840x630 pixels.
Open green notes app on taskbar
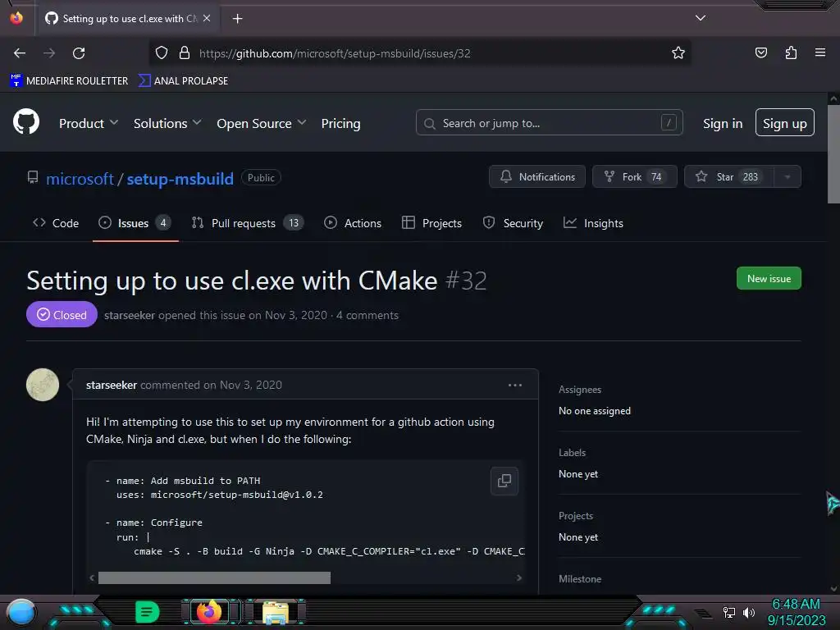pos(148,612)
